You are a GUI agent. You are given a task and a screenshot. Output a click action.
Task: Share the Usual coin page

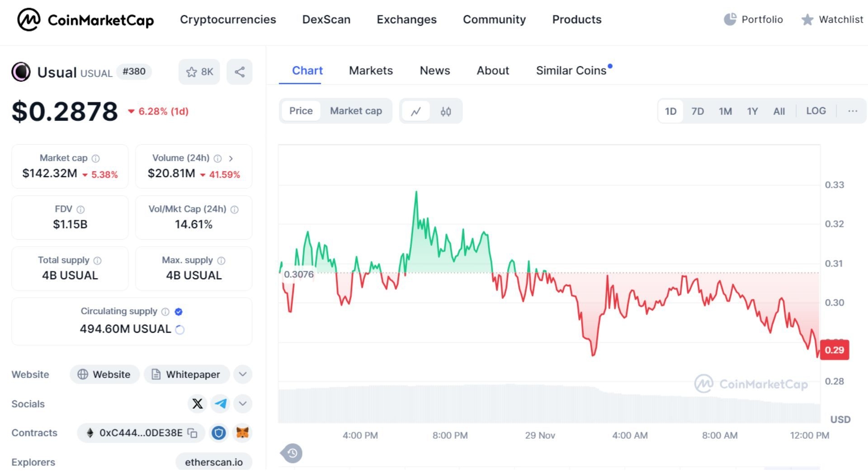(240, 72)
